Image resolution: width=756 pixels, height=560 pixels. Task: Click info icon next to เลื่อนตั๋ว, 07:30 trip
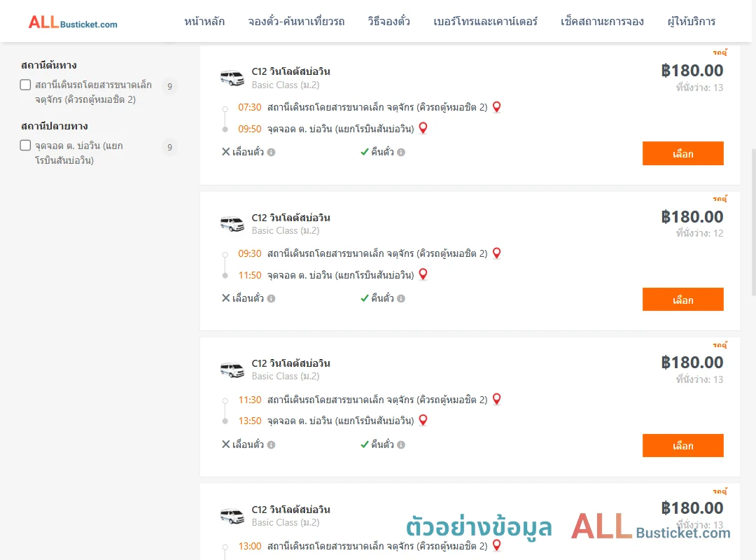click(x=272, y=153)
